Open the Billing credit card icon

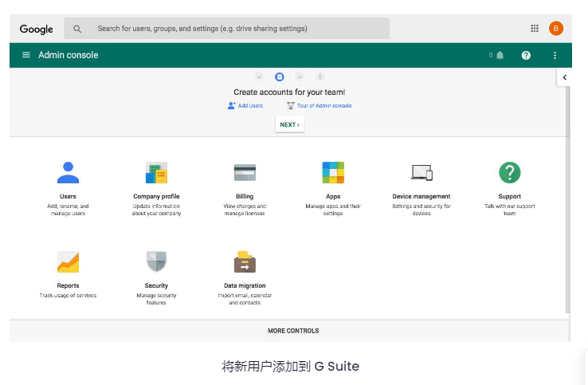pos(245,173)
